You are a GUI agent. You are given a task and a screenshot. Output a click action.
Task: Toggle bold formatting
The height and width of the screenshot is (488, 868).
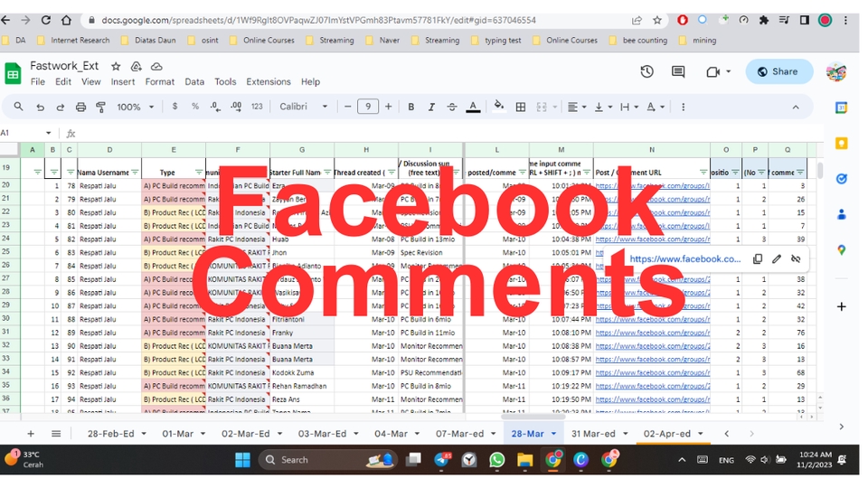tap(410, 107)
